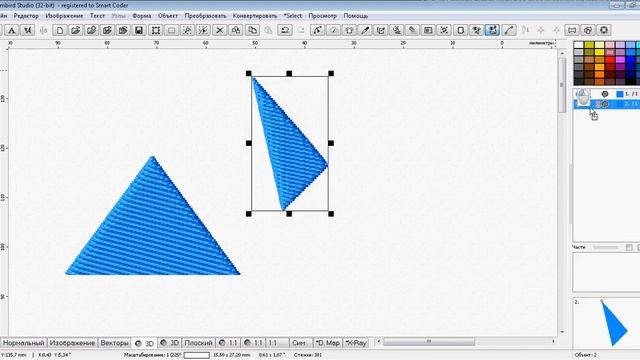Click the *D. Map button
This screenshot has height=360, width=640.
[x=327, y=343]
